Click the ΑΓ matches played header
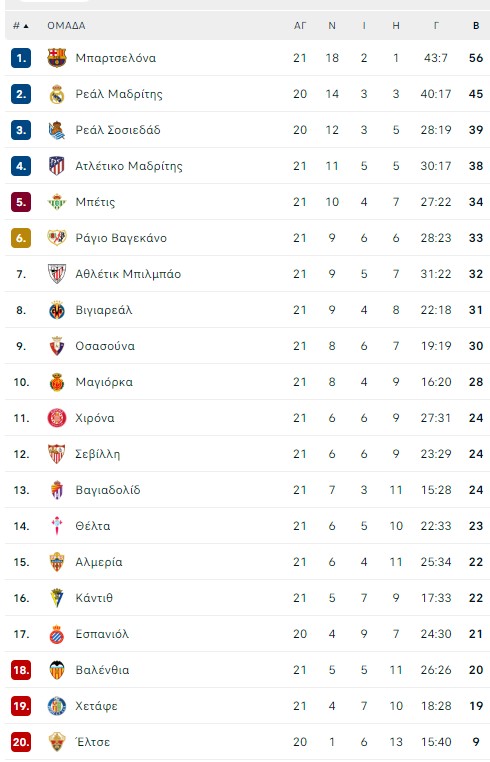The image size is (490, 762). (x=300, y=26)
